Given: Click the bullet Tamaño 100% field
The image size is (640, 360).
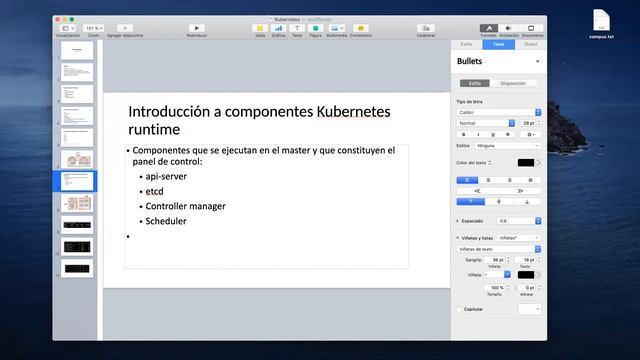Looking at the screenshot, I should 495,288.
